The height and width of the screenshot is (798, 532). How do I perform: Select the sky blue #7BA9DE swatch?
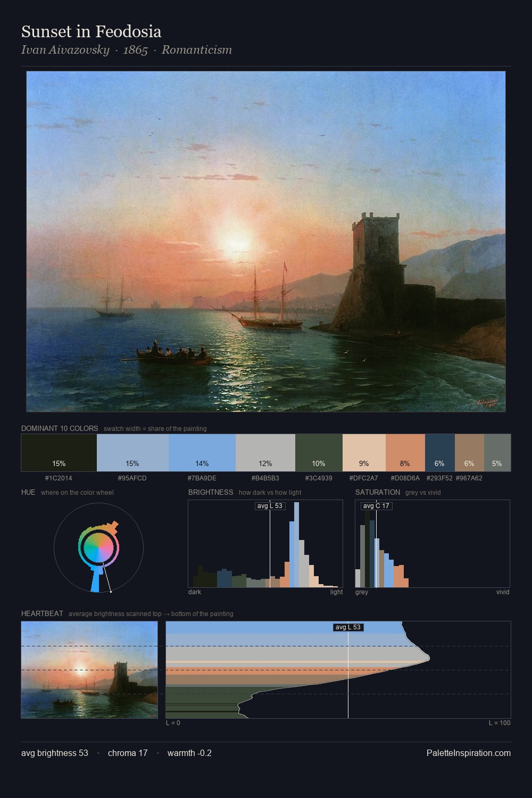point(202,453)
